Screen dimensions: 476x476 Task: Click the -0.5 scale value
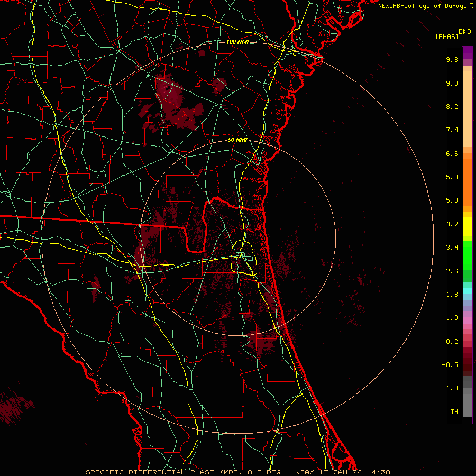(450, 365)
